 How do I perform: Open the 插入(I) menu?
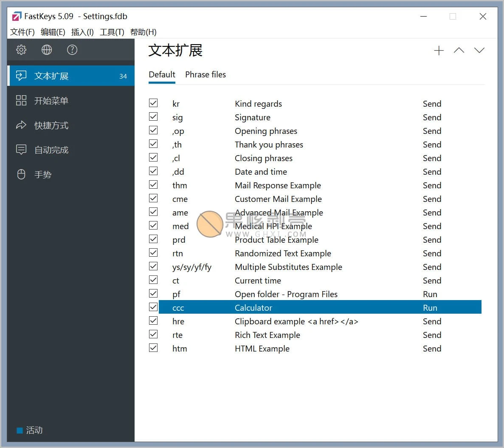pyautogui.click(x=82, y=32)
